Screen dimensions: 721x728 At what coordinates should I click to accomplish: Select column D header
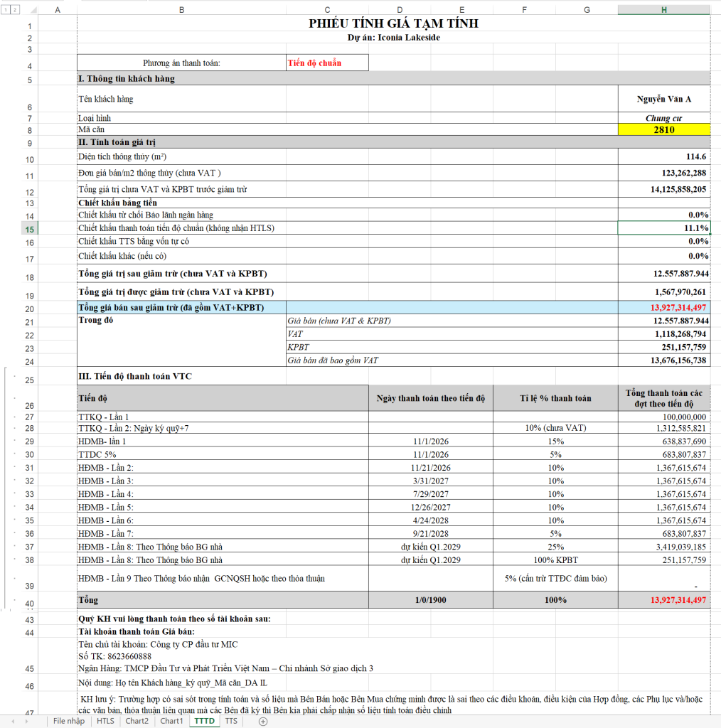(x=400, y=10)
